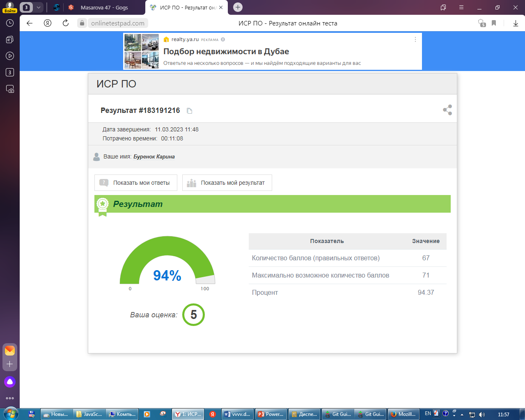Switch to the Masarova 47 - Gogs tab
The height and width of the screenshot is (420, 525).
104,7
